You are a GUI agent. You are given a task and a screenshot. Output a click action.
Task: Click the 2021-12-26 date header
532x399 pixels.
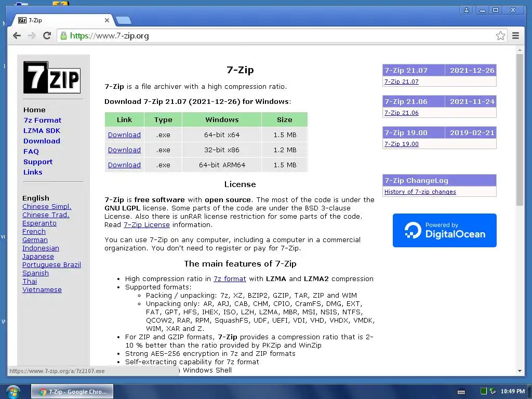tap(472, 70)
